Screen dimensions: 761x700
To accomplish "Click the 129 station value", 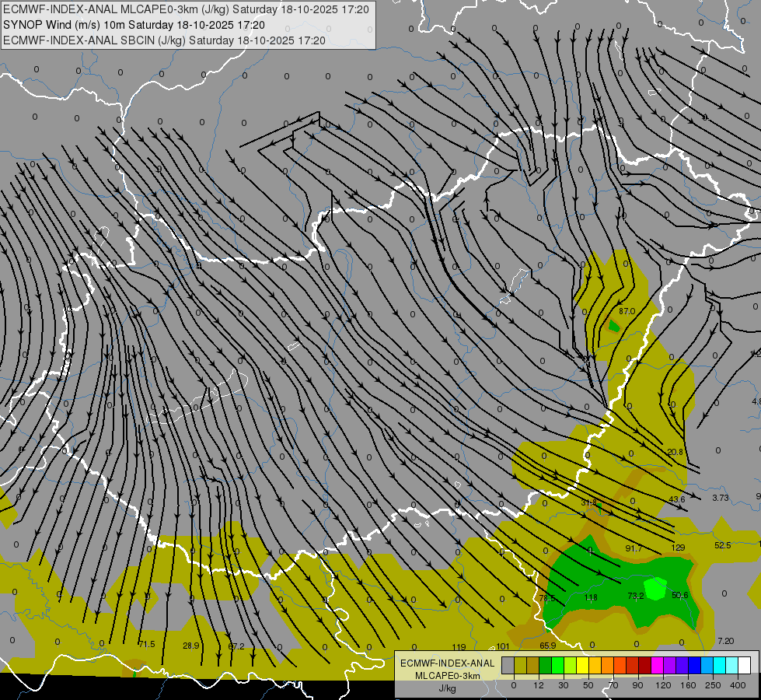I will point(678,548).
